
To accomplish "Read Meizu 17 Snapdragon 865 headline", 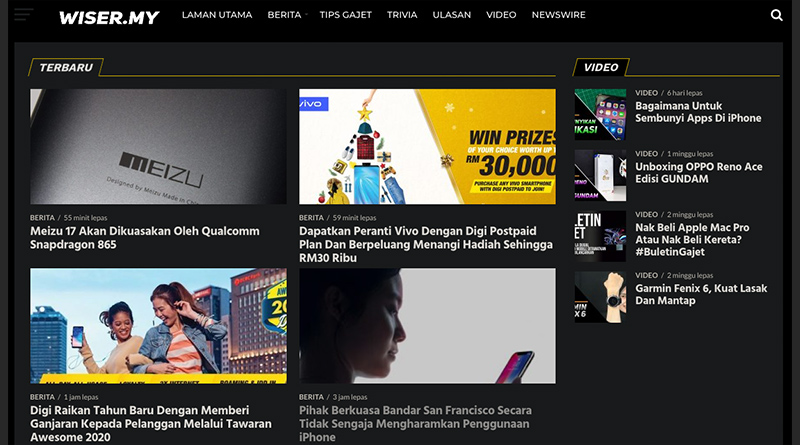I will pyautogui.click(x=145, y=238).
